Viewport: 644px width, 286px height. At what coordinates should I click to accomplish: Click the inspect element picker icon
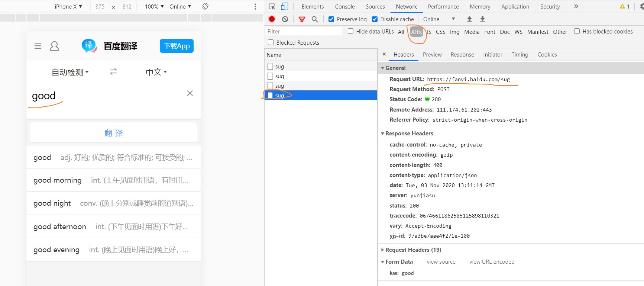coord(272,7)
